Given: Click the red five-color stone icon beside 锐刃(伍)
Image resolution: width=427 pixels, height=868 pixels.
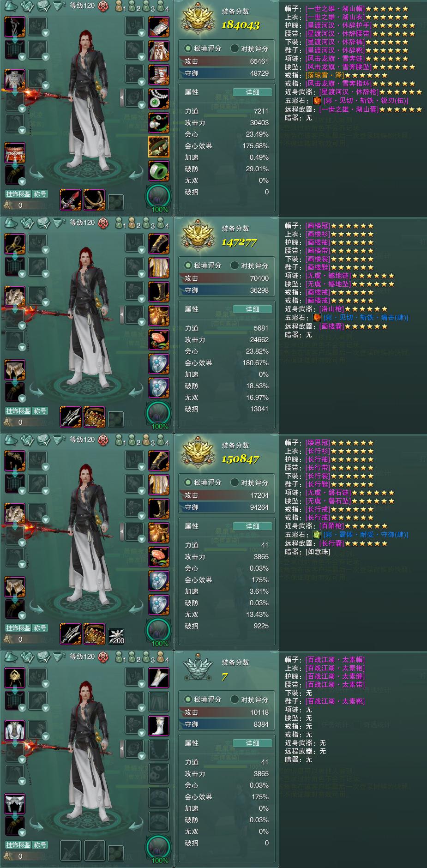Looking at the screenshot, I should point(317,101).
